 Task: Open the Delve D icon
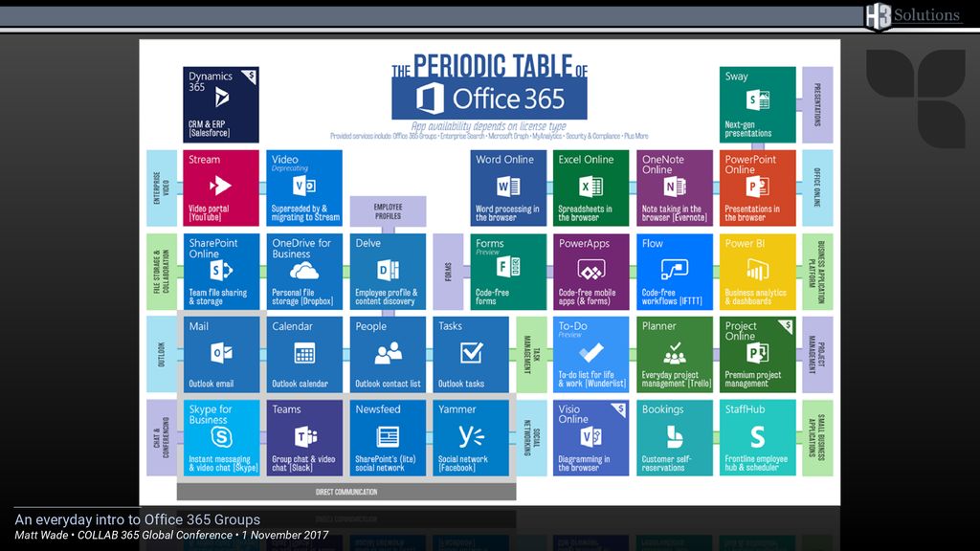388,271
